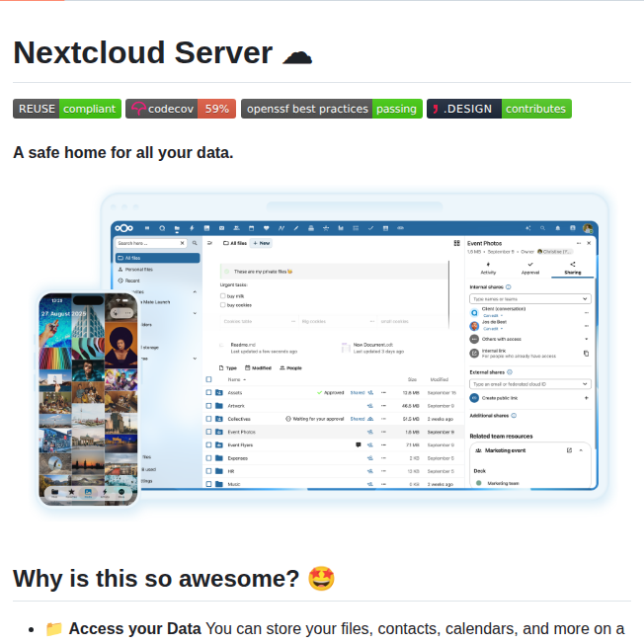Tick the checkbox for the Expenses folder
644x644 pixels.
pyautogui.click(x=208, y=458)
